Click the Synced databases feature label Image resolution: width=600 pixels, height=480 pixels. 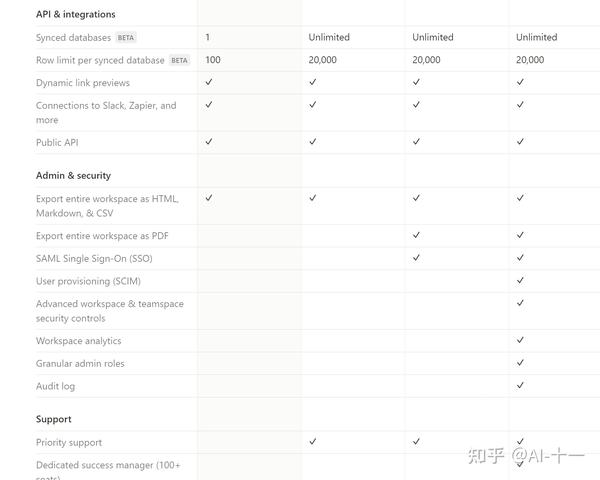[73, 38]
